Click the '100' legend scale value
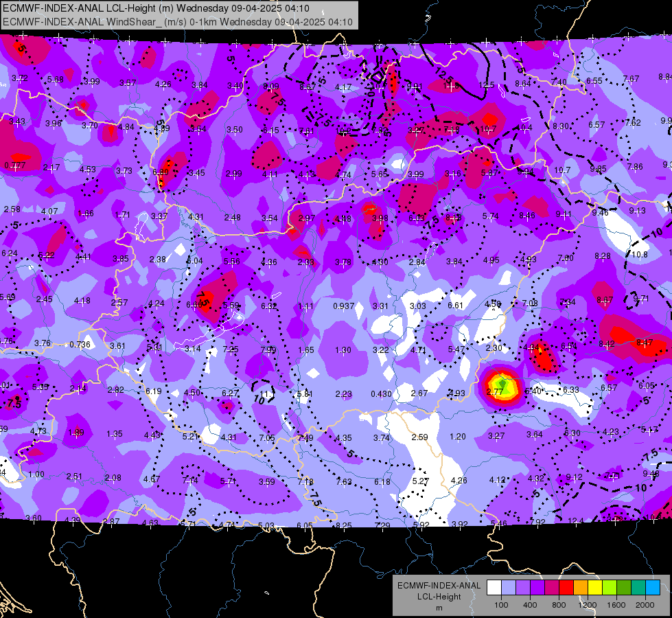 coord(501,605)
